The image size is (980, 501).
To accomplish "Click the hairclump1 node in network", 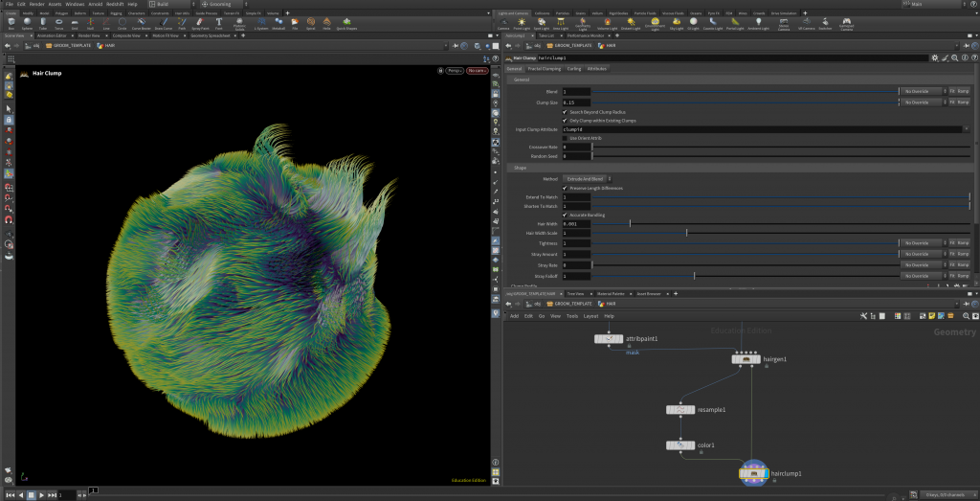I will 754,473.
